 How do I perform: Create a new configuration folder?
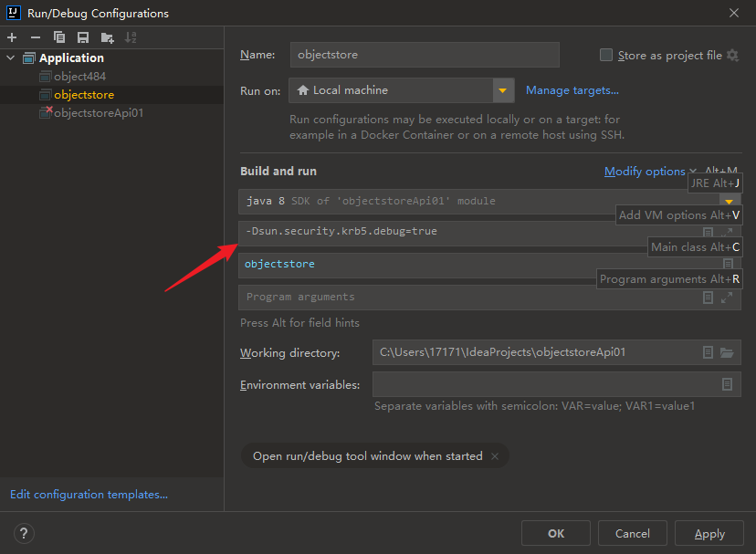pyautogui.click(x=108, y=37)
